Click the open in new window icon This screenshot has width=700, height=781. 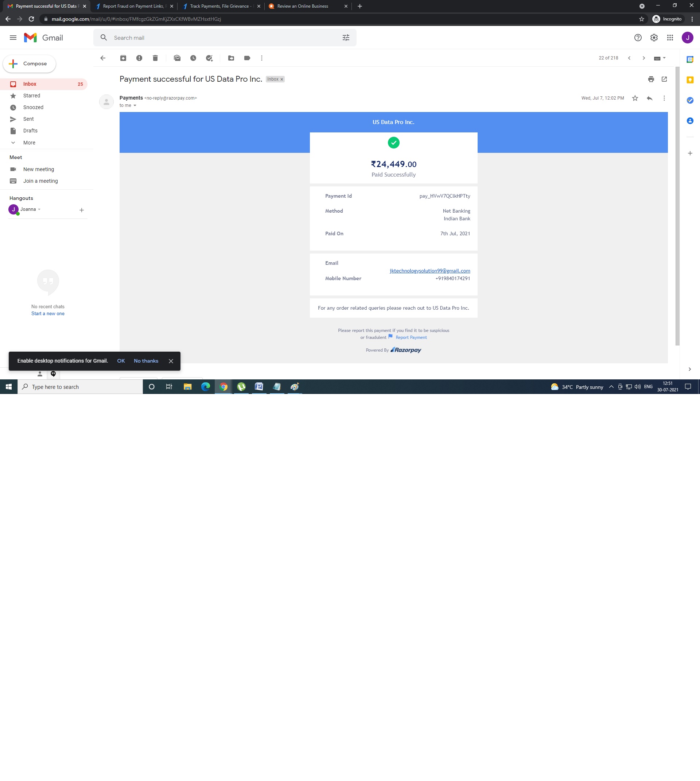665,78
